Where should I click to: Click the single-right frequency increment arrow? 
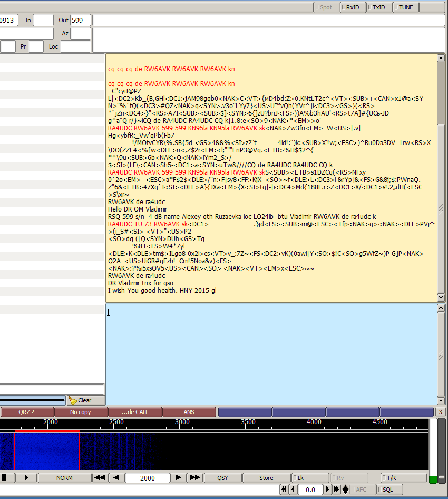(179, 478)
